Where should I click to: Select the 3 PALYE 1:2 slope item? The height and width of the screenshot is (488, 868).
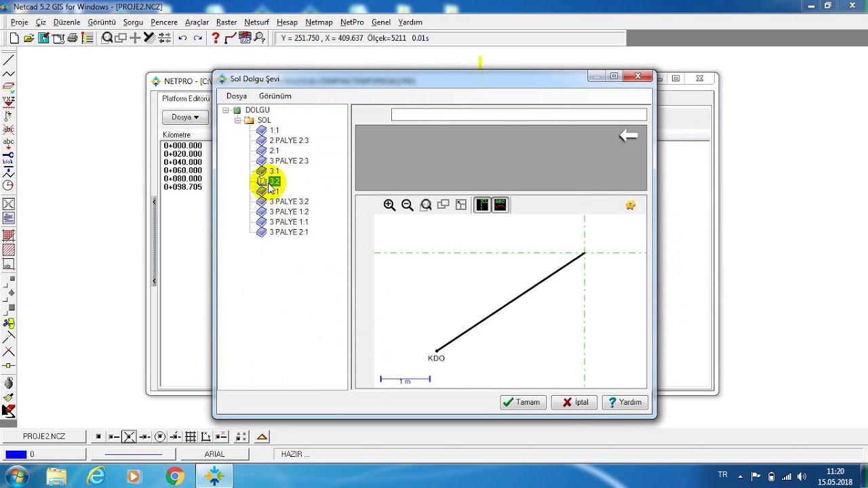(x=289, y=211)
